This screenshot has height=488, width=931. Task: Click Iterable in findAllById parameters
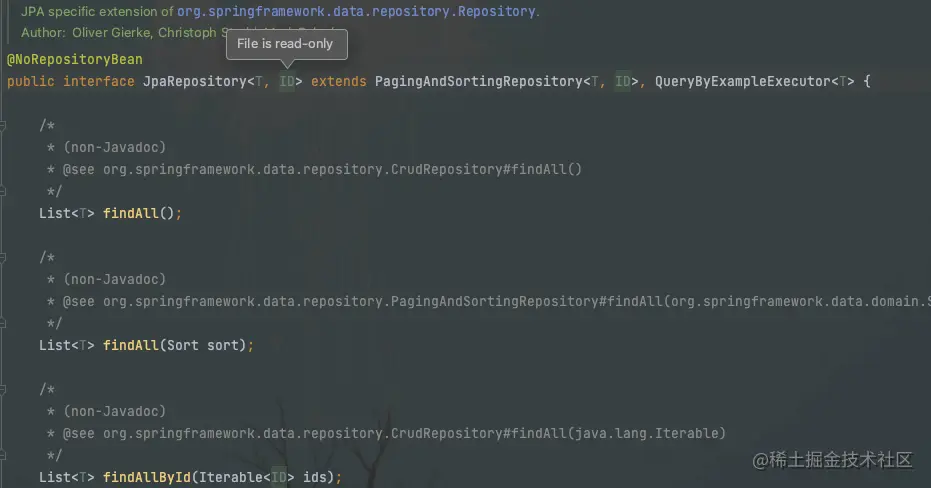[x=231, y=477]
